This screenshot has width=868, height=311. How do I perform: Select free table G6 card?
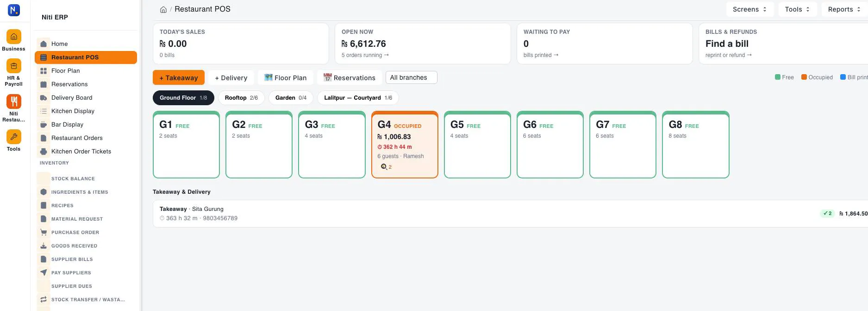coord(550,145)
